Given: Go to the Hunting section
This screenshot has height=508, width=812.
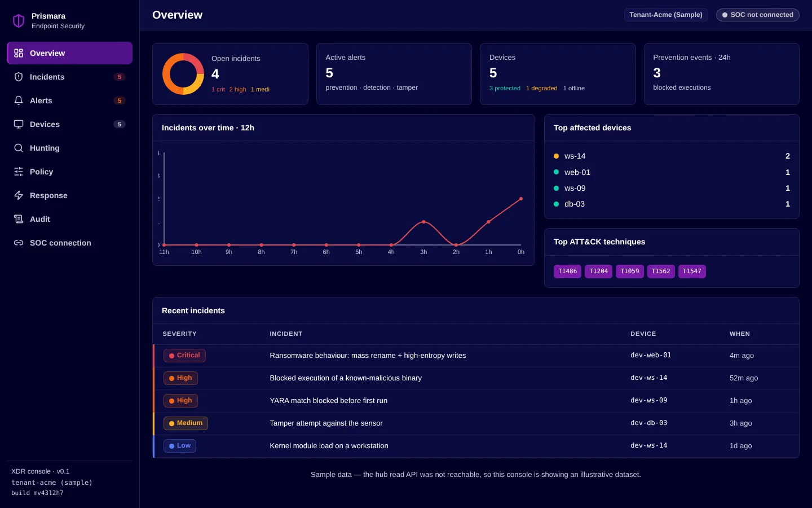Looking at the screenshot, I should 69,148.
